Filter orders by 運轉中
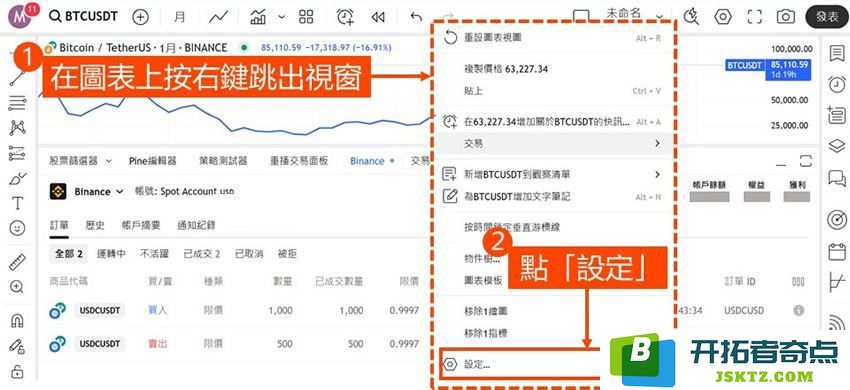 point(111,253)
